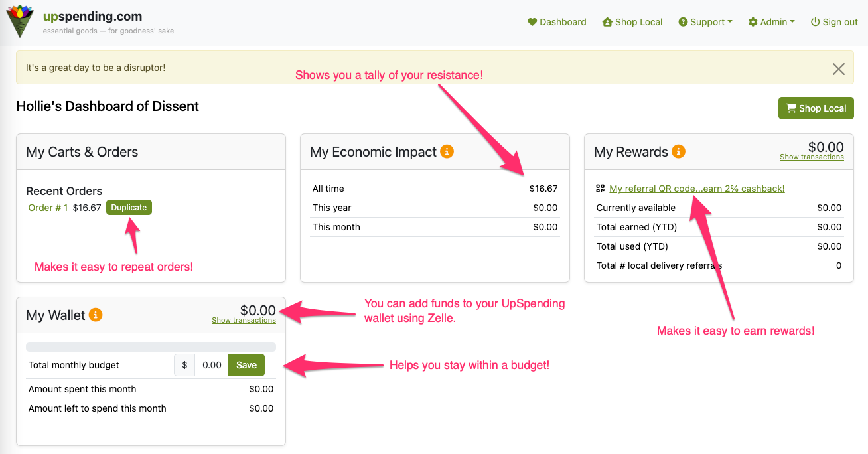Click the UpSpending bouquet logo
The height and width of the screenshot is (454, 868).
(x=20, y=21)
